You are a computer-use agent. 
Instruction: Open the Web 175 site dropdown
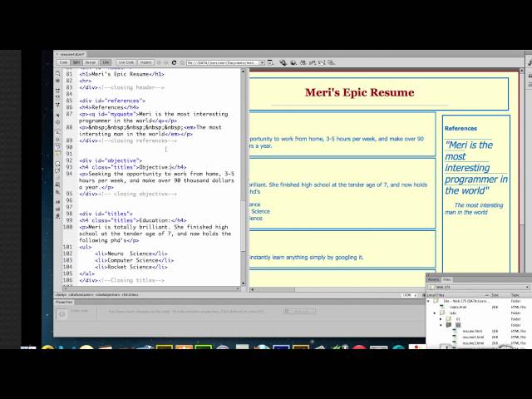tap(480, 288)
